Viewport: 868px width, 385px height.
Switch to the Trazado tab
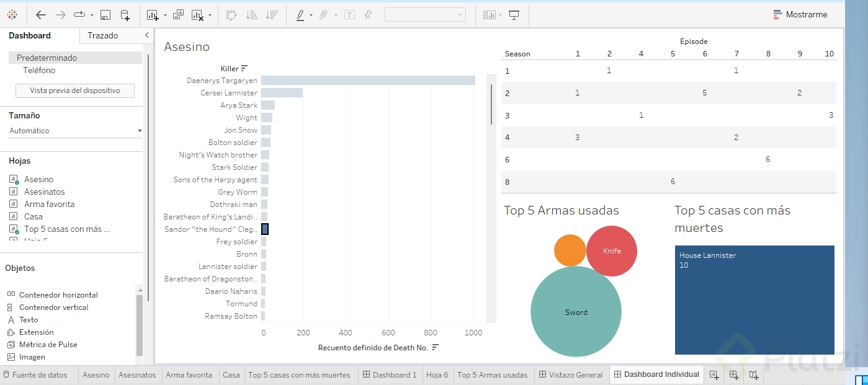point(103,35)
